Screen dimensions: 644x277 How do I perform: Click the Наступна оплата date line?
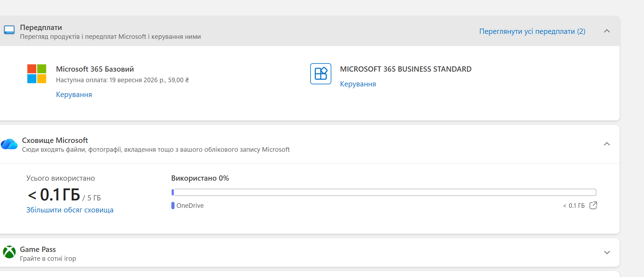coord(122,80)
